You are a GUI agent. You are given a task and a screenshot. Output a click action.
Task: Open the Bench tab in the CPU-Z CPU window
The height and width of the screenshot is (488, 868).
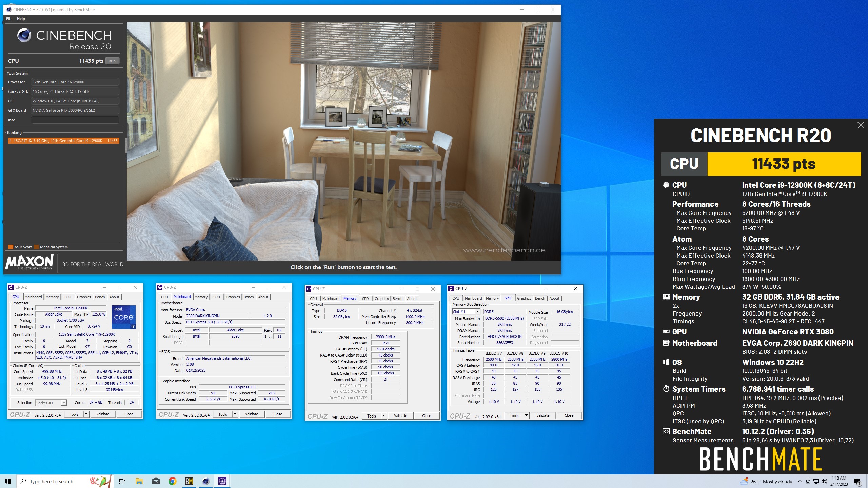coord(100,297)
